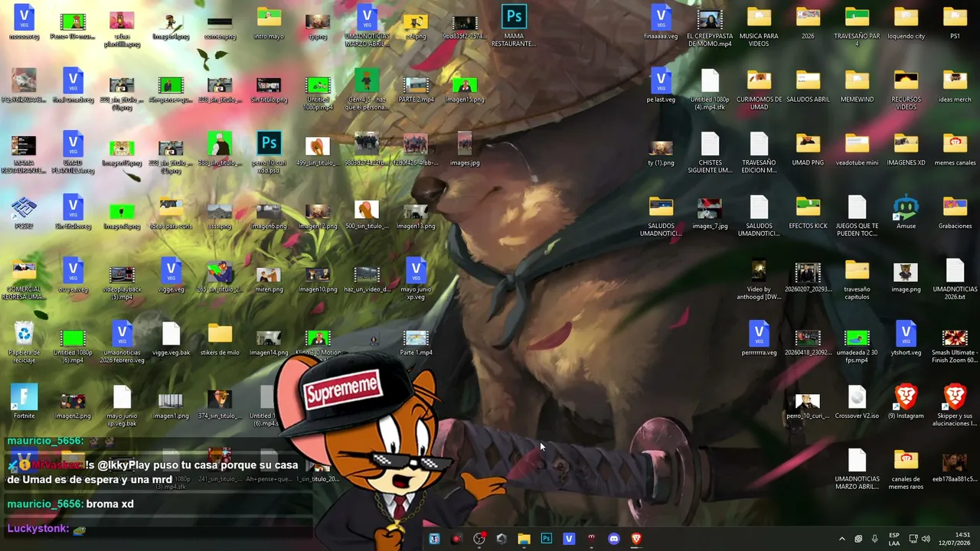Screen dimensions: 980x551
Task: Open the volume control in system tray
Action: pyautogui.click(x=926, y=539)
